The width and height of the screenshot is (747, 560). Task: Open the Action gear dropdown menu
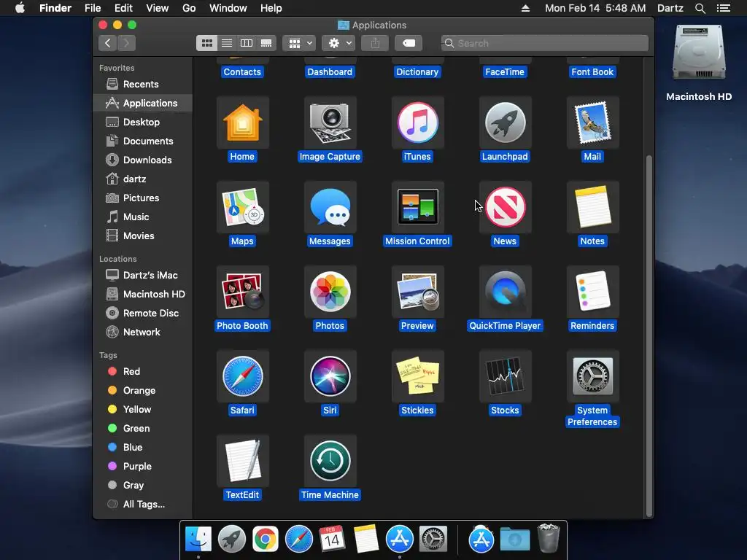[x=338, y=43]
